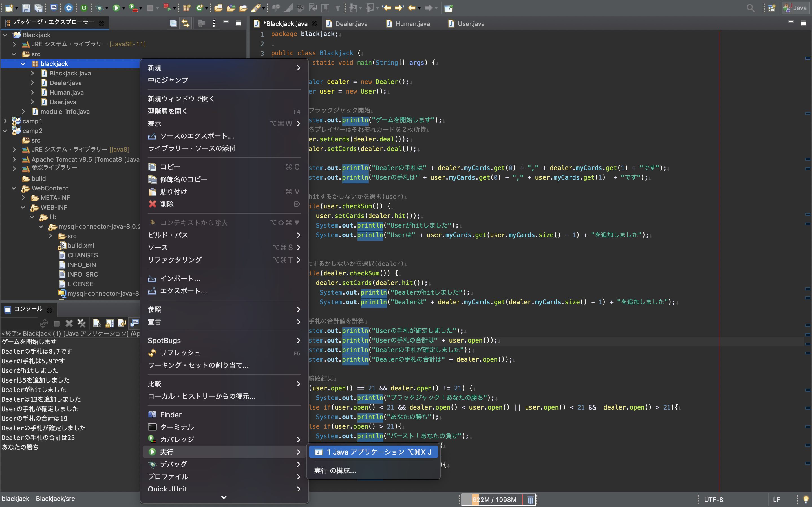Image resolution: width=812 pixels, height=507 pixels.
Task: Collapse the WebContent folder
Action: (14, 188)
